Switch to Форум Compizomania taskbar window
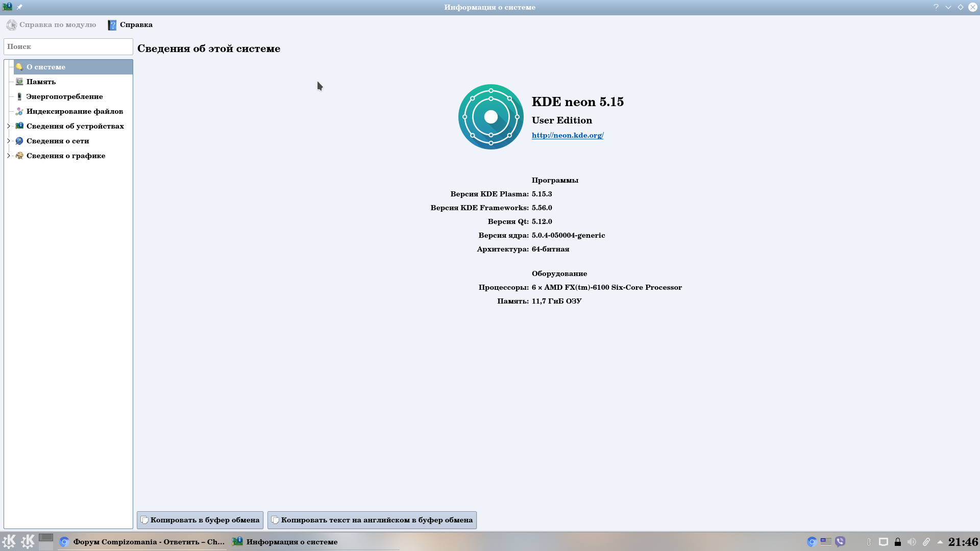The height and width of the screenshot is (551, 980). pos(142,542)
